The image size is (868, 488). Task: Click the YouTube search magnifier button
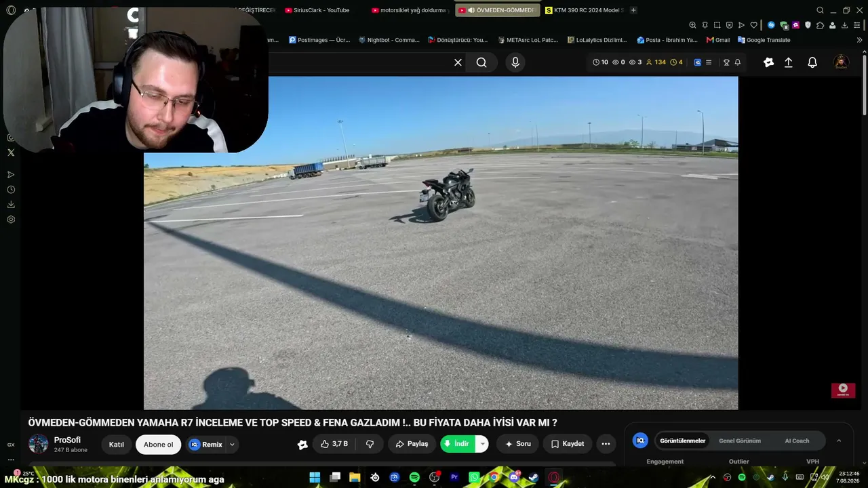pyautogui.click(x=481, y=62)
